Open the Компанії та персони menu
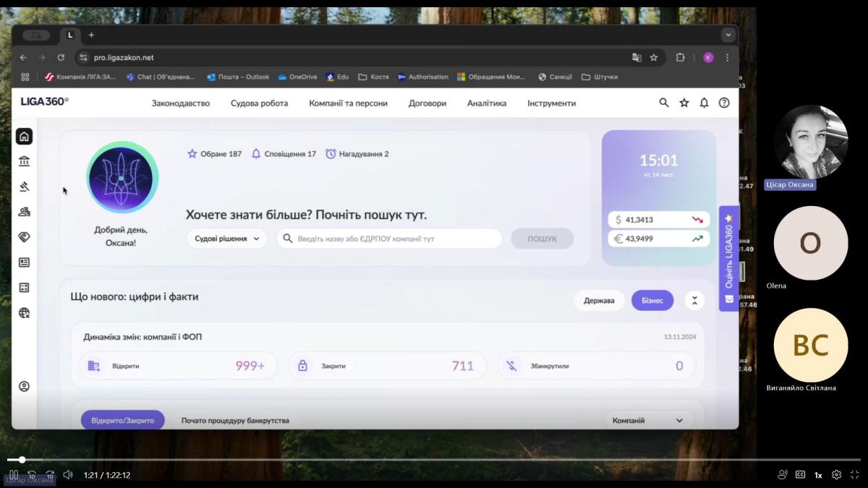868x488 pixels. (x=348, y=103)
